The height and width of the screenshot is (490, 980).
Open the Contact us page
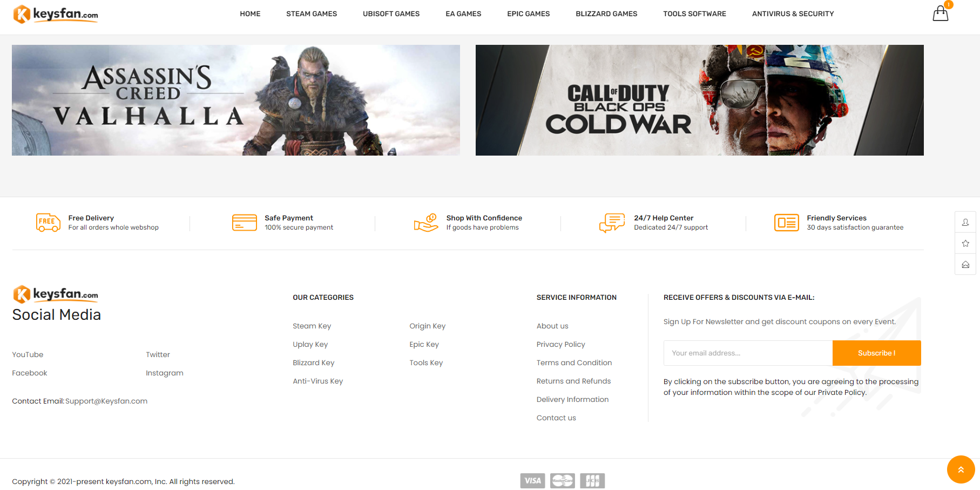(556, 418)
